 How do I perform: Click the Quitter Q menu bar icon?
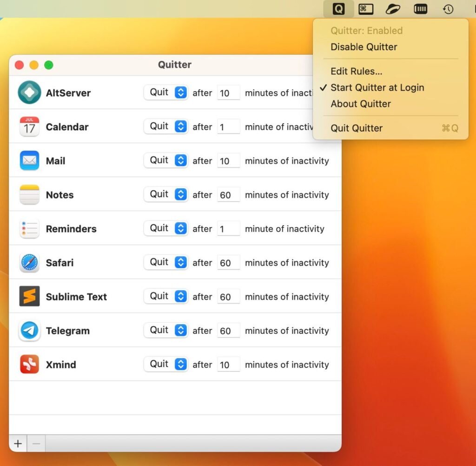[338, 9]
